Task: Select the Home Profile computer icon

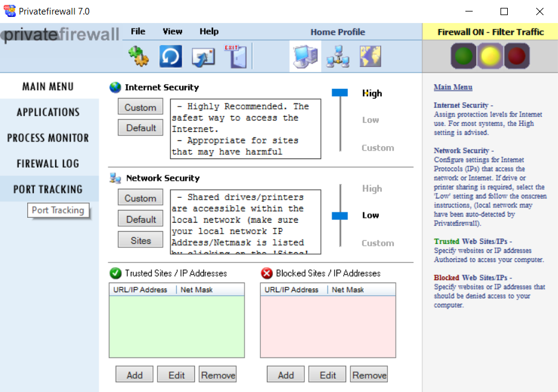Action: click(305, 56)
